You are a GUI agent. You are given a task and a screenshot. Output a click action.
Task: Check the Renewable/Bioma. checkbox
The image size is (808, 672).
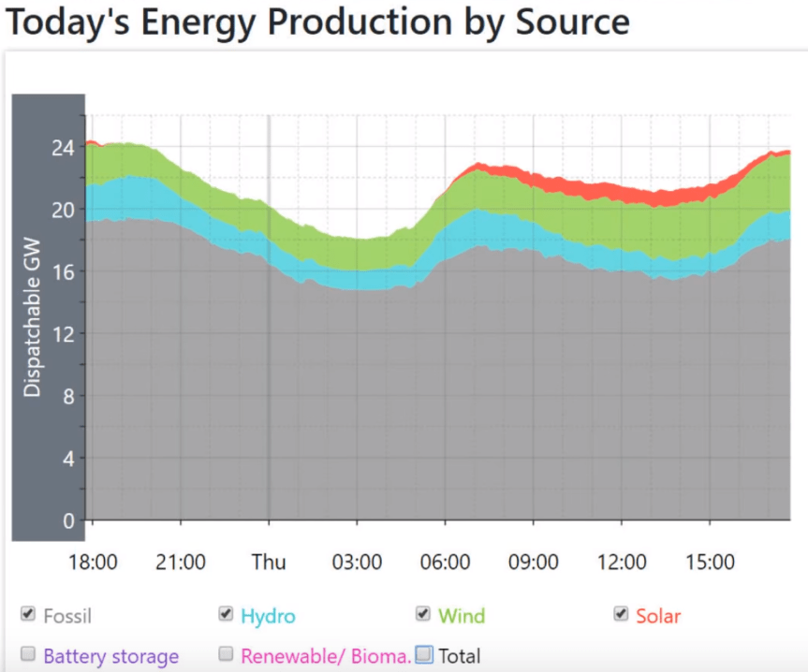click(226, 654)
